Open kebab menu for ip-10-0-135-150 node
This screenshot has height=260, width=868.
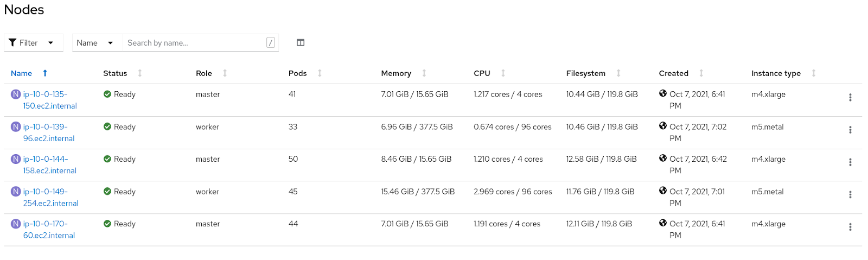[850, 98]
